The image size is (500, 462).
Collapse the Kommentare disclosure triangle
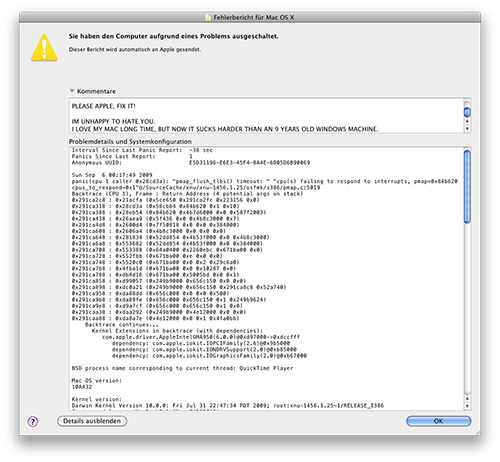point(72,91)
